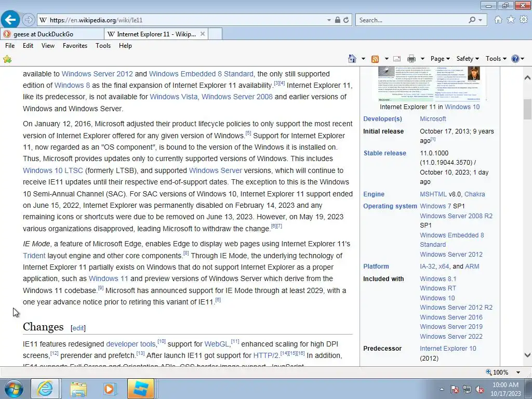Open a new blank tab
Viewport: 532px width, 399px height.
click(x=215, y=34)
